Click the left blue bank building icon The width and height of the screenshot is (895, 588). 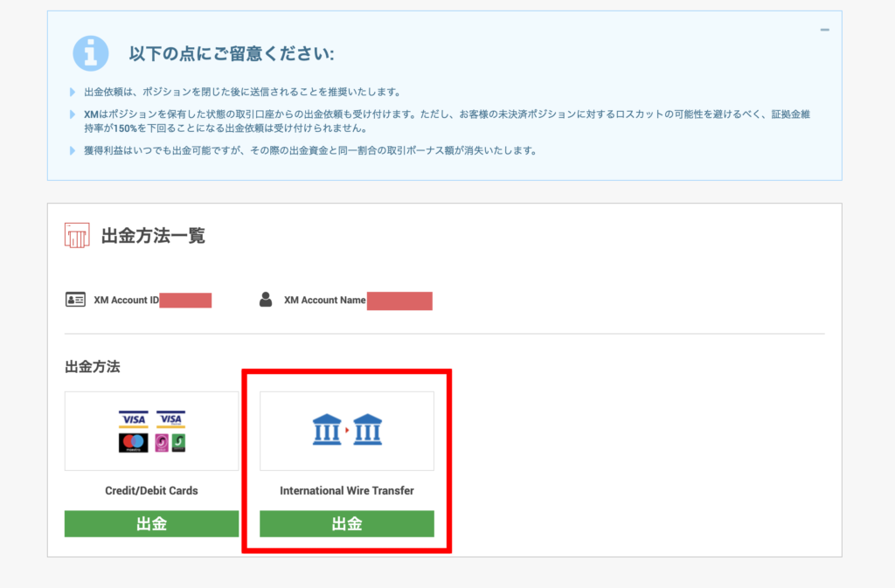tap(326, 430)
